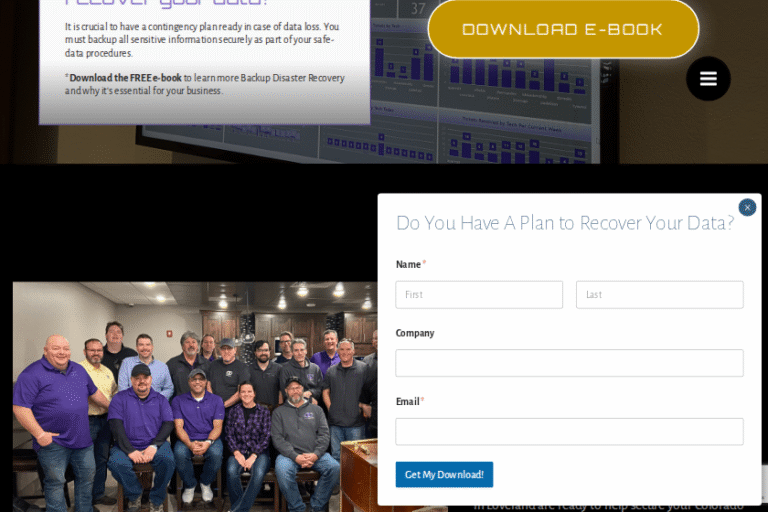Select the Last name input field

coord(659,295)
